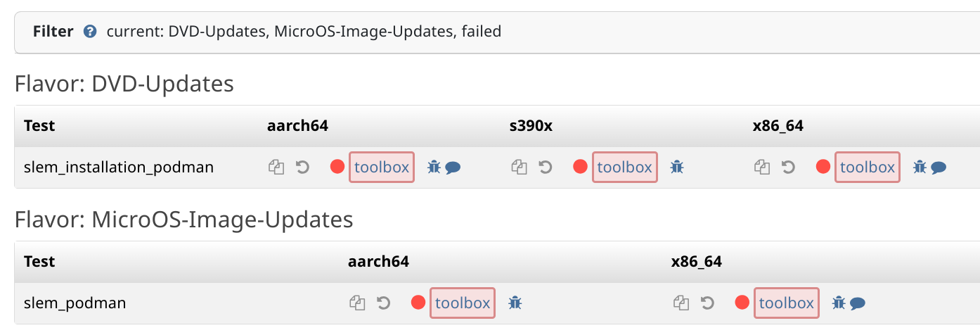The height and width of the screenshot is (335, 980).
Task: View comments on x86_64 slem_installation_podman
Action: pos(939,168)
